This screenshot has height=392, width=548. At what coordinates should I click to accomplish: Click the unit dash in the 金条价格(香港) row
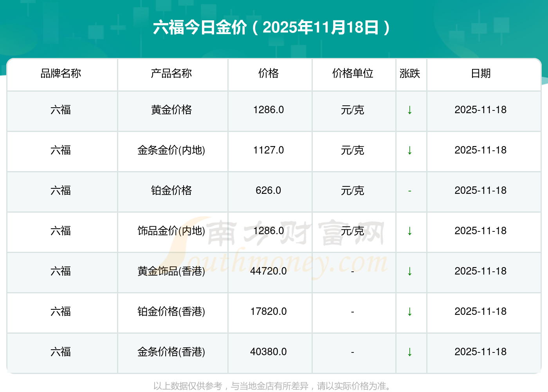pos(353,352)
